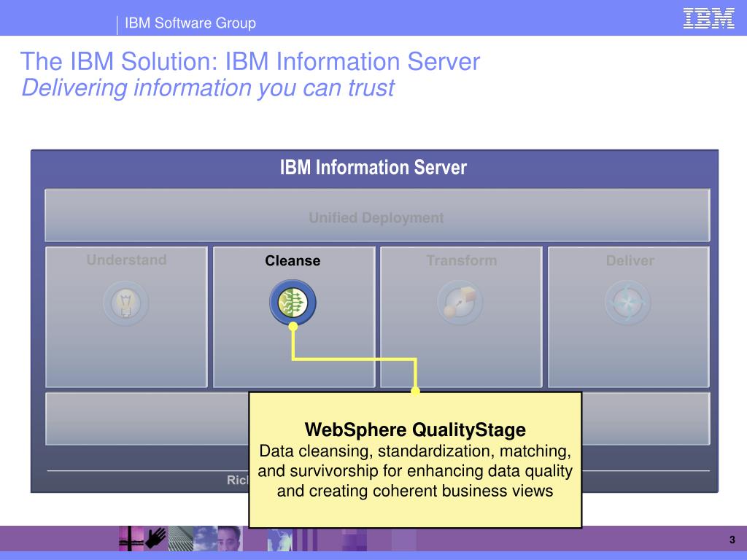
Task: Click the slide title 'The IBM Solution: IBM Information Server'
Action: [x=250, y=61]
